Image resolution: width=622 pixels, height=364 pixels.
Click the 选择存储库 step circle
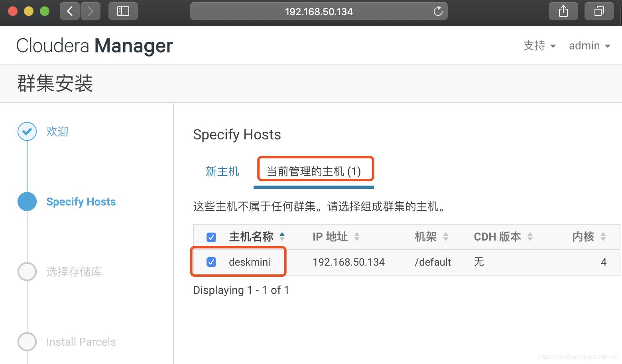27,272
